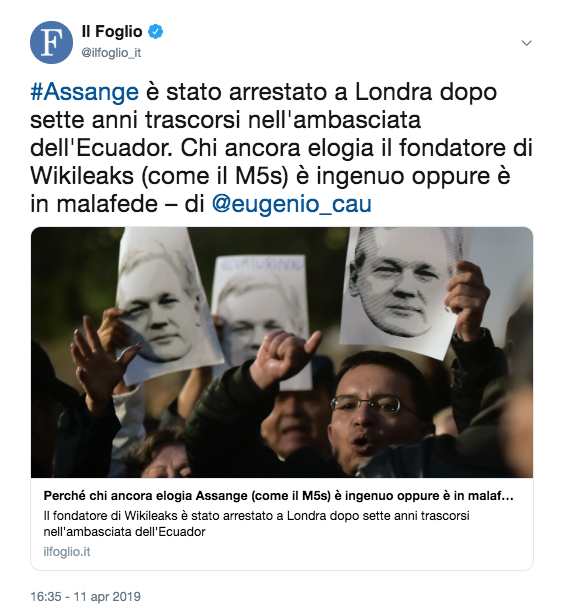Expand the tweet options chevron menu
Screen dimensions: 566x611
[x=526, y=43]
